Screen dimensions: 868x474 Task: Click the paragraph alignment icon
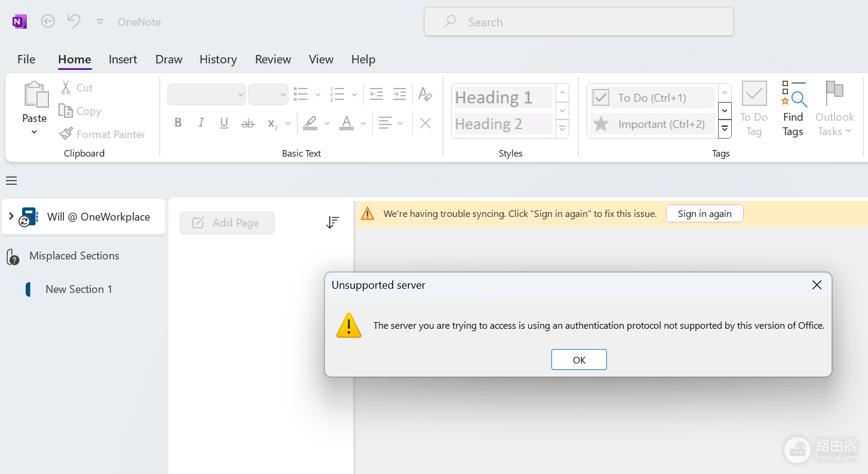click(385, 123)
